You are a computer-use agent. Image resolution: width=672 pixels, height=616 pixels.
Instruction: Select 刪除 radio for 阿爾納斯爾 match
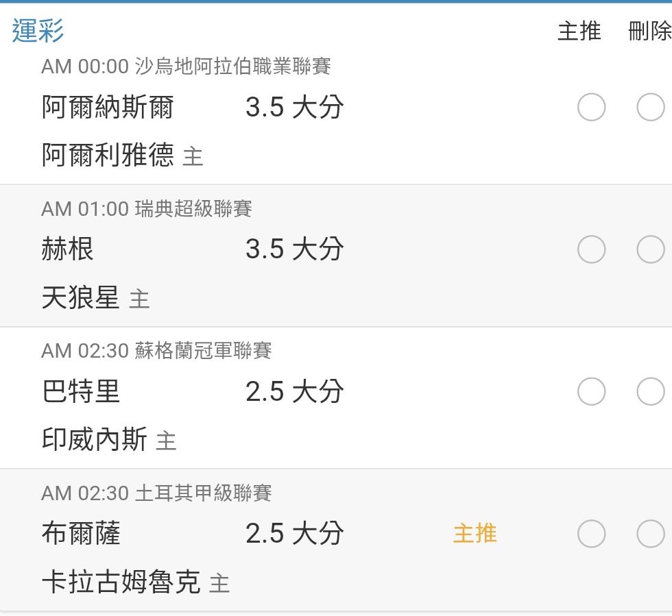(651, 107)
